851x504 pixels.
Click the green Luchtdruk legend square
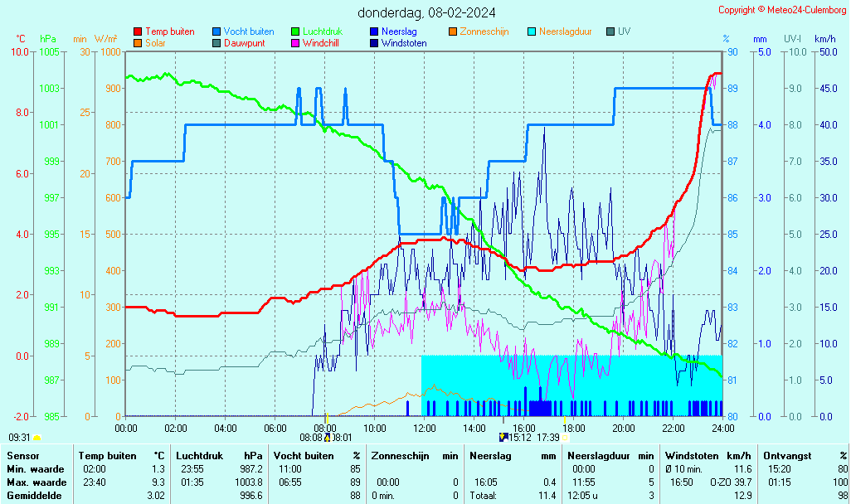pos(295,31)
